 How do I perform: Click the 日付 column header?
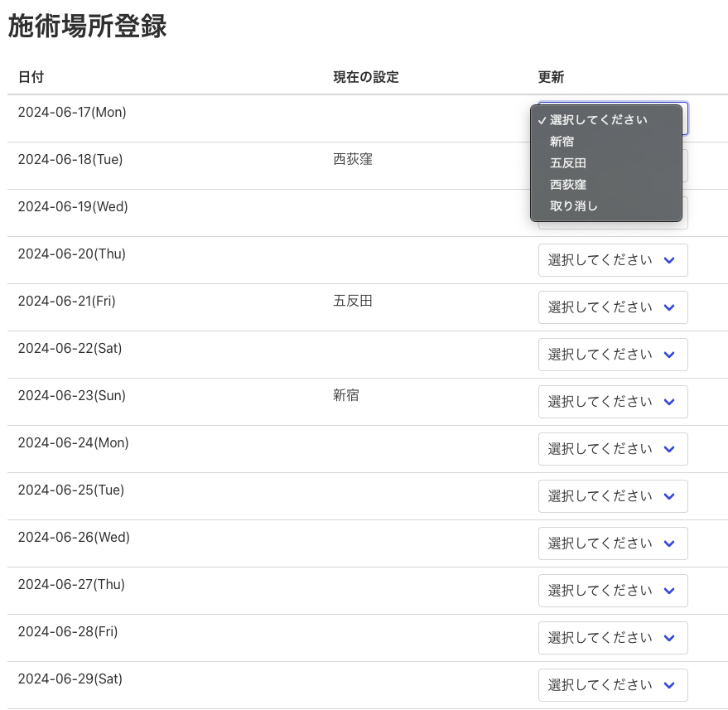[x=31, y=77]
